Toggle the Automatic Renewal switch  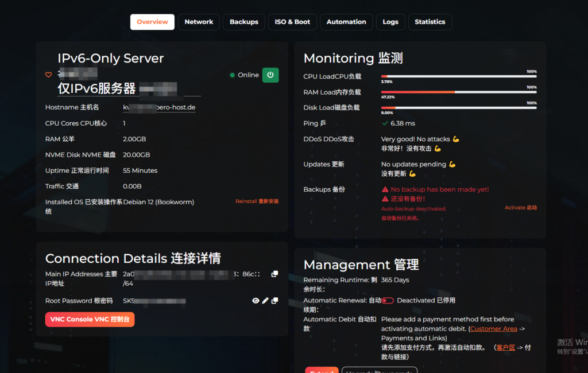click(x=388, y=301)
